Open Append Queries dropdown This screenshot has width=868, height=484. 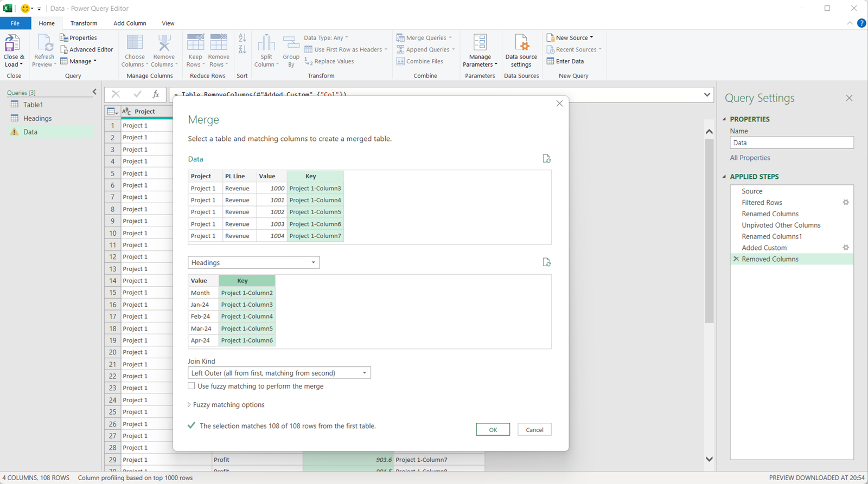(x=453, y=49)
